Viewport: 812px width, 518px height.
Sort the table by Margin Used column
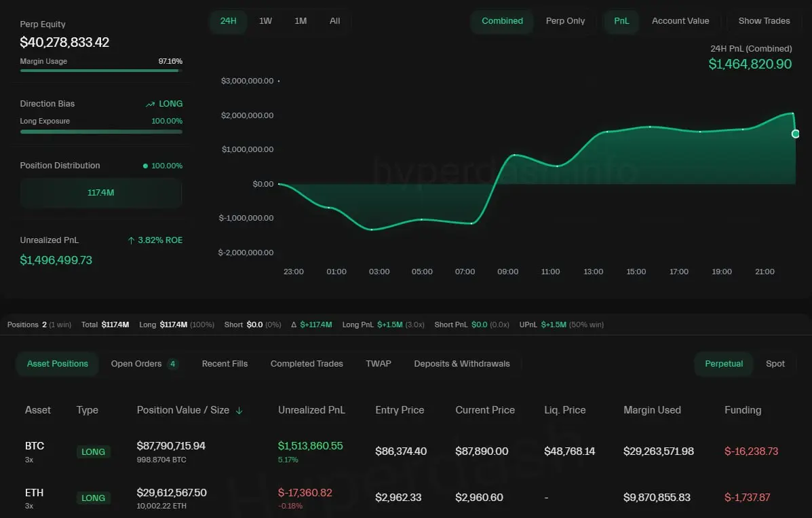[x=652, y=410]
